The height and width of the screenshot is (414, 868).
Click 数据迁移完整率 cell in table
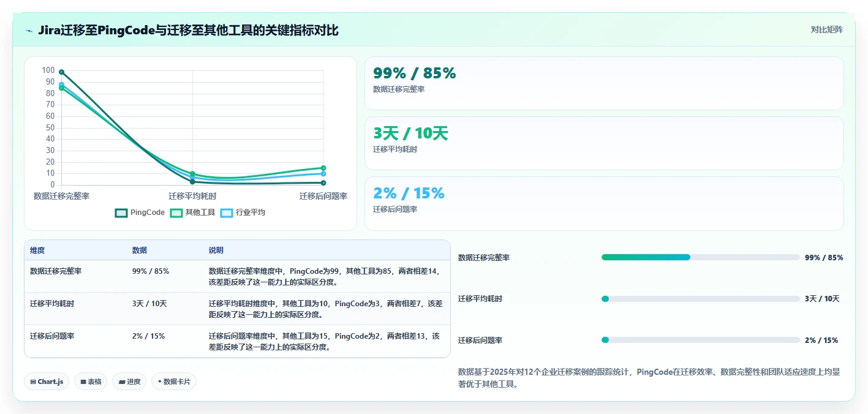(x=56, y=271)
